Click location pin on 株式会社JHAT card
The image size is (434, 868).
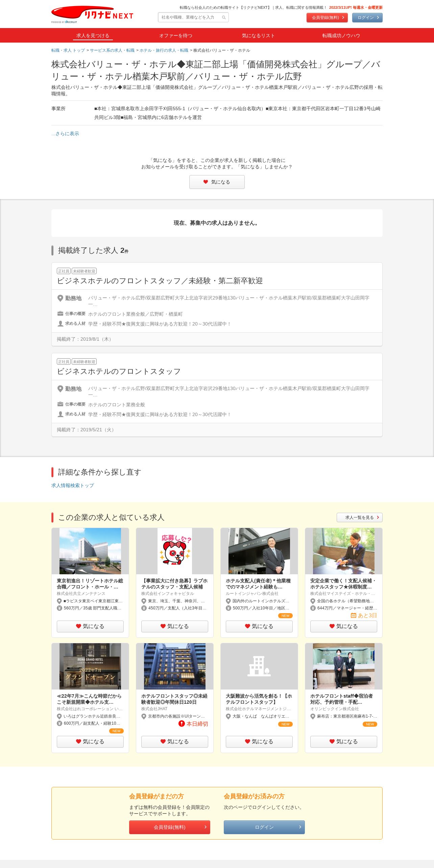coord(144,717)
